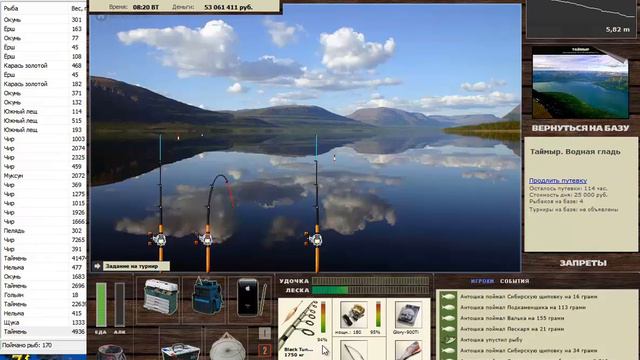
Task: Click fish icon beside the Подкаменщика 113 грамм event
Action: (448, 307)
